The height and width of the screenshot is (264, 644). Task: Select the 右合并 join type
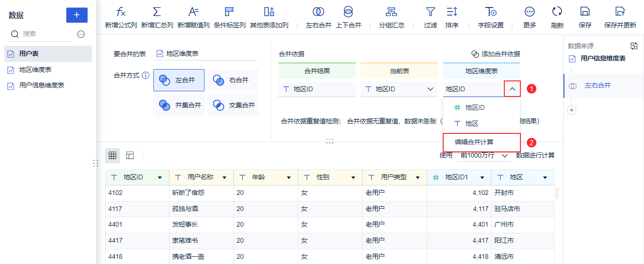tap(233, 80)
